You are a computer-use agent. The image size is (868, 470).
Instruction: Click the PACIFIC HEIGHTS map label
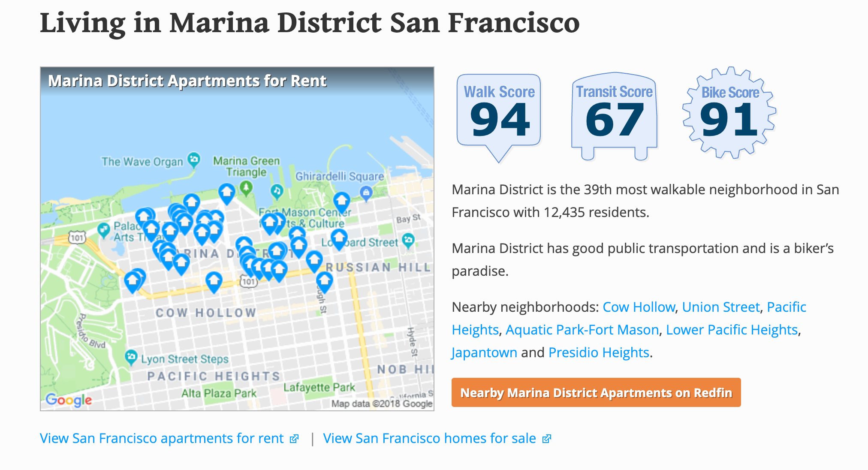(x=214, y=376)
